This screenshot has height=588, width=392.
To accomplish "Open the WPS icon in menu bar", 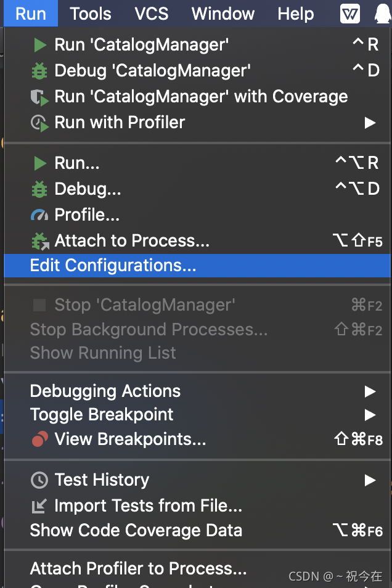I will click(x=350, y=13).
